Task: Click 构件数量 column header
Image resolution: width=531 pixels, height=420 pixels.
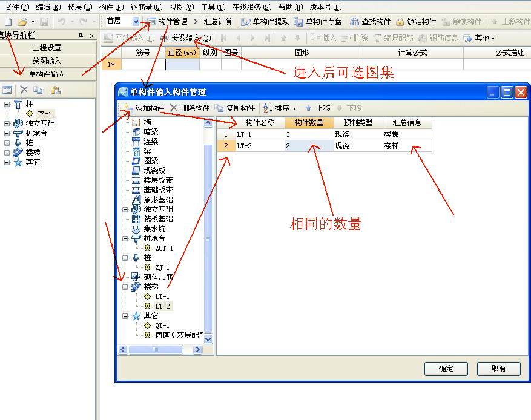Action: [309, 122]
